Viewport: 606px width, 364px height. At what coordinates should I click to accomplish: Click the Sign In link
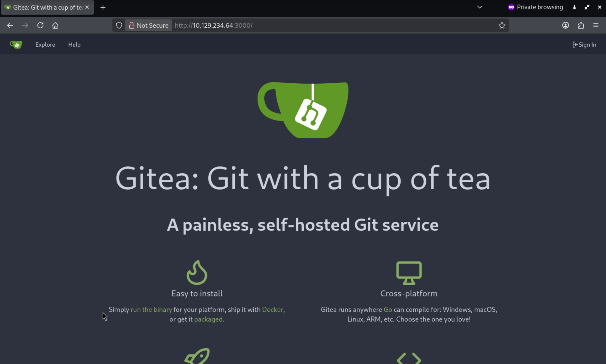[584, 45]
